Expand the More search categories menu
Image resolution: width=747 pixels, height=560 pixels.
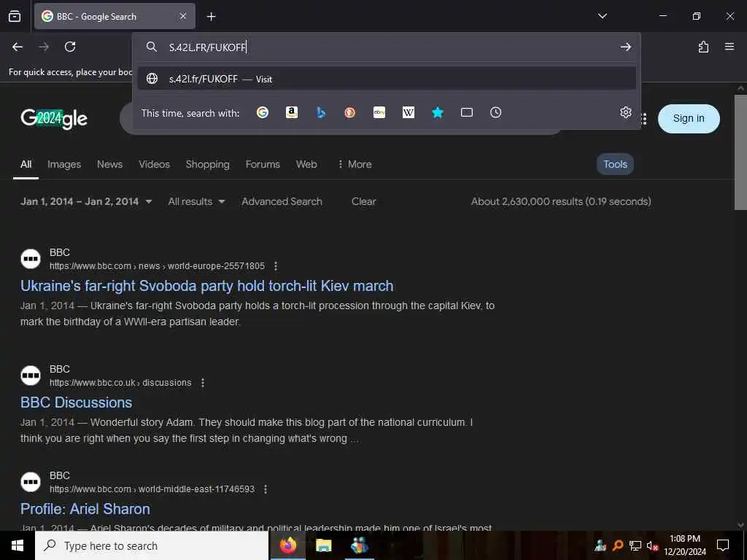click(x=355, y=164)
